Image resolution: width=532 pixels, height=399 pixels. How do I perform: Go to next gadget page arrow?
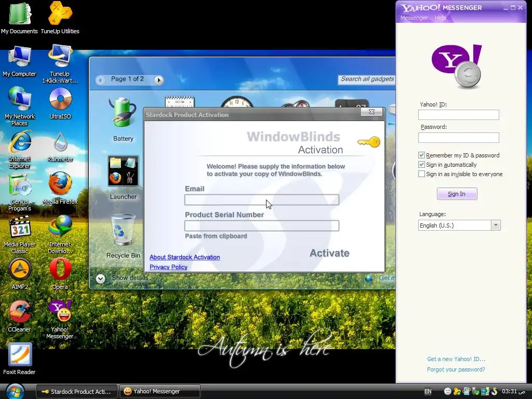[158, 80]
